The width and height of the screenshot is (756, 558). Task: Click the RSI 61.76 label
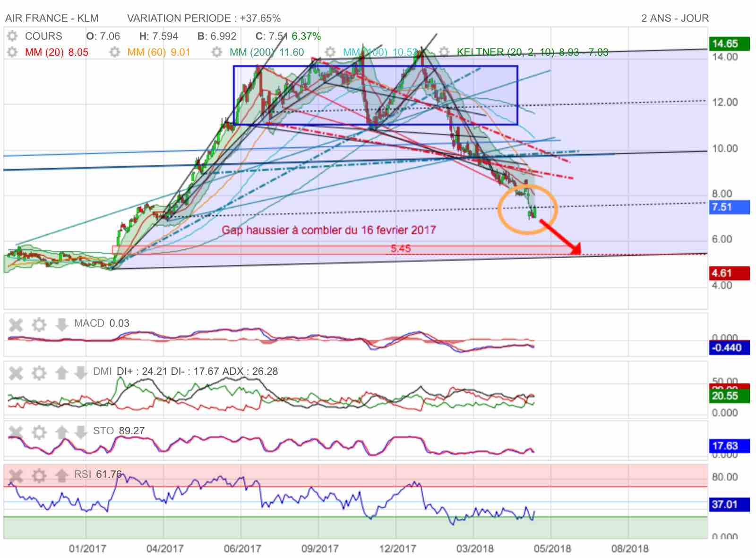tap(98, 474)
